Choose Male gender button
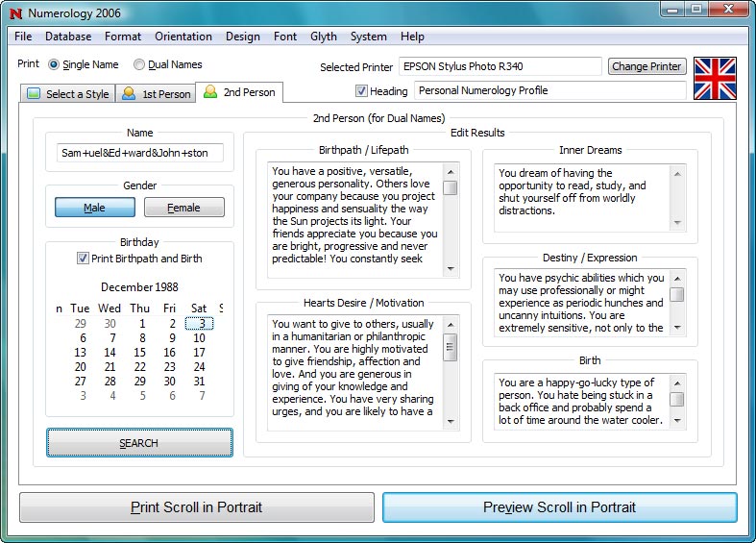 click(x=95, y=208)
